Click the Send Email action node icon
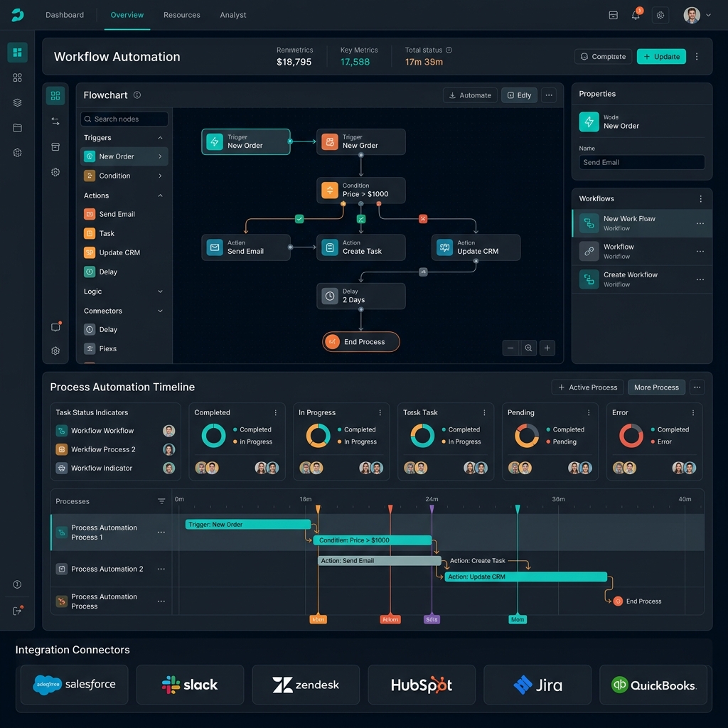This screenshot has width=728, height=728. click(x=215, y=247)
